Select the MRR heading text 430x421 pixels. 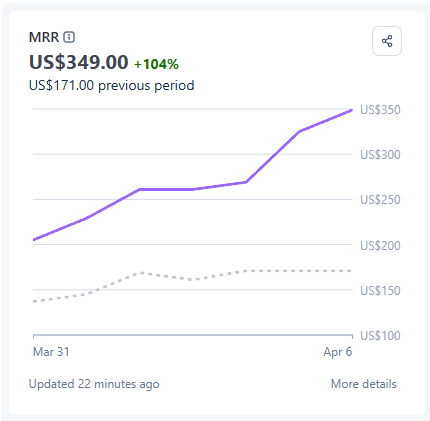coord(44,37)
